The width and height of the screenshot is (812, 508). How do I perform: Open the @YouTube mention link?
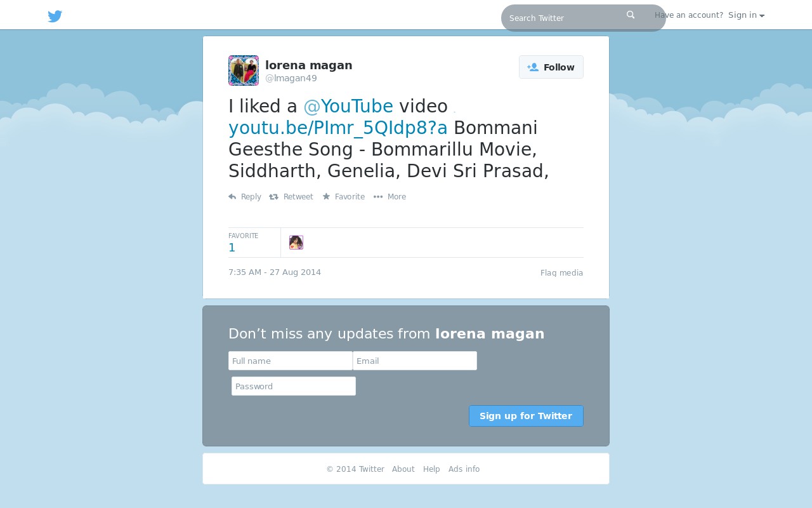[x=348, y=107]
